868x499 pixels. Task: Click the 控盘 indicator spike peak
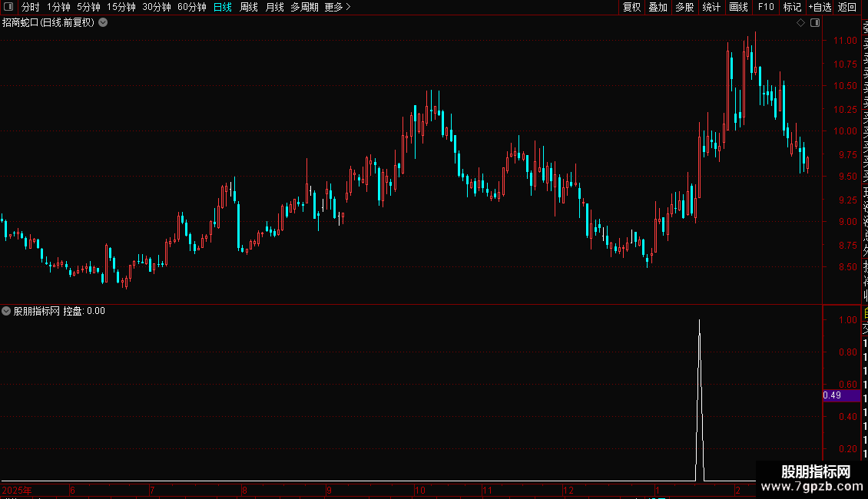coord(699,321)
